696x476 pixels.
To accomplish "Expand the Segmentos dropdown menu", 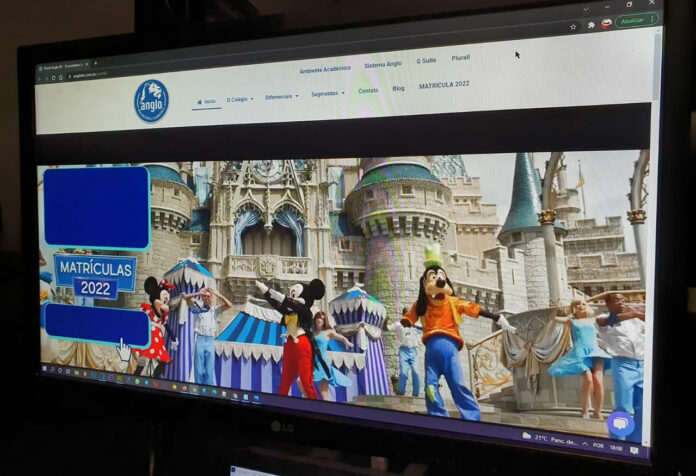I will click(x=328, y=94).
